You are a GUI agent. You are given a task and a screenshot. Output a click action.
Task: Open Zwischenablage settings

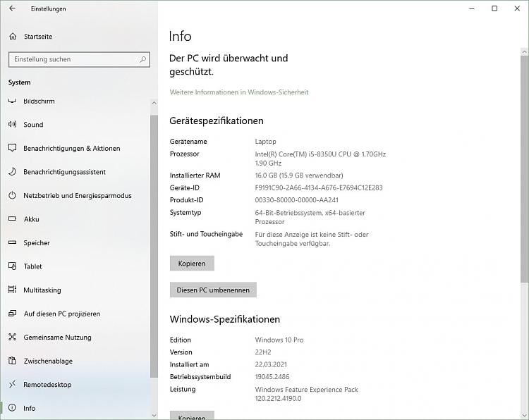(47, 362)
